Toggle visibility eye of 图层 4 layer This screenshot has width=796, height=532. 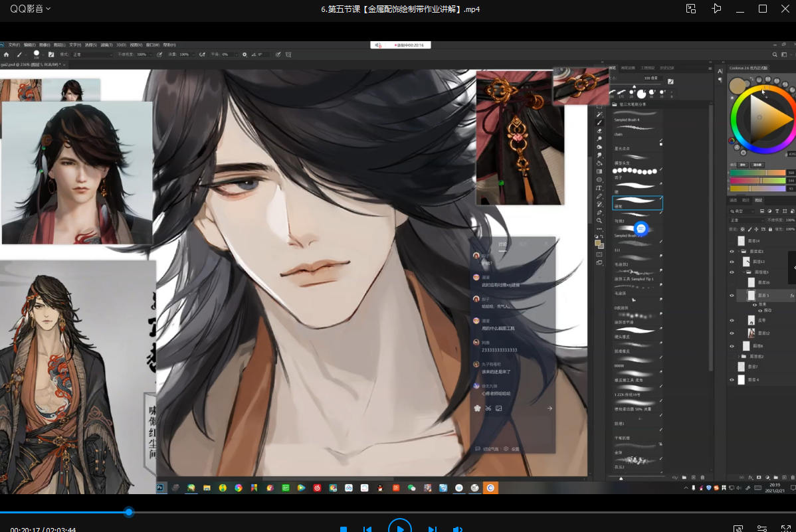(x=732, y=380)
